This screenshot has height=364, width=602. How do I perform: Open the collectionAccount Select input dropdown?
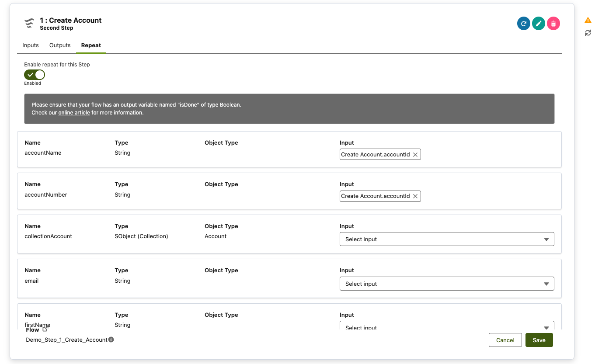point(446,239)
